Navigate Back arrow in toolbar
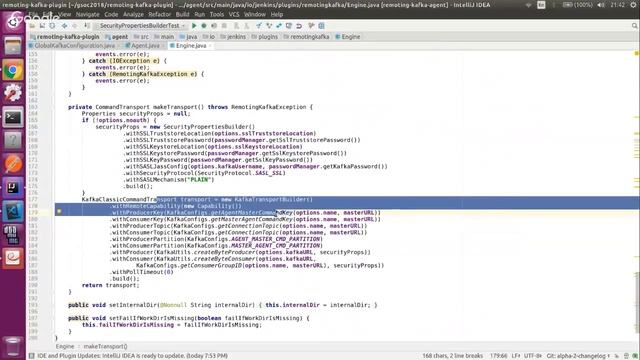 click(64, 26)
